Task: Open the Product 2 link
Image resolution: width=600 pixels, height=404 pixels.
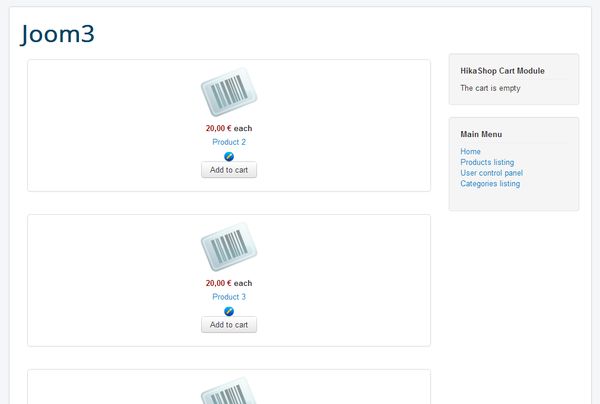Action: click(x=229, y=142)
